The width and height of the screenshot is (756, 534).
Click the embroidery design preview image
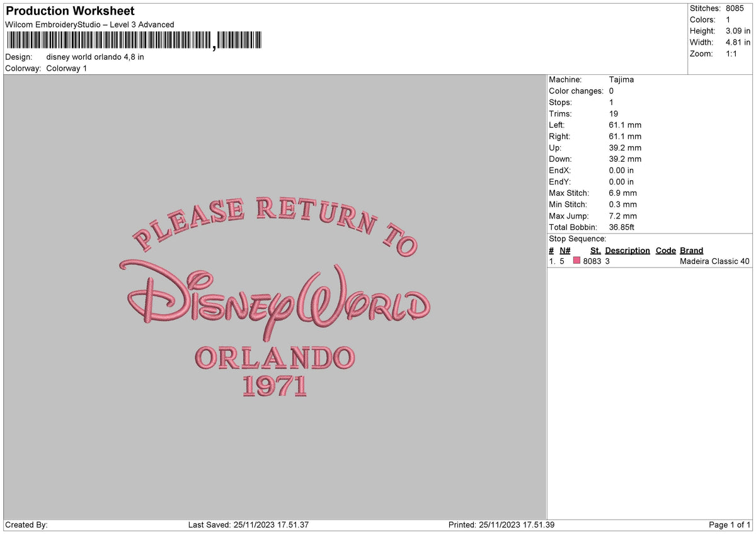coord(275,297)
